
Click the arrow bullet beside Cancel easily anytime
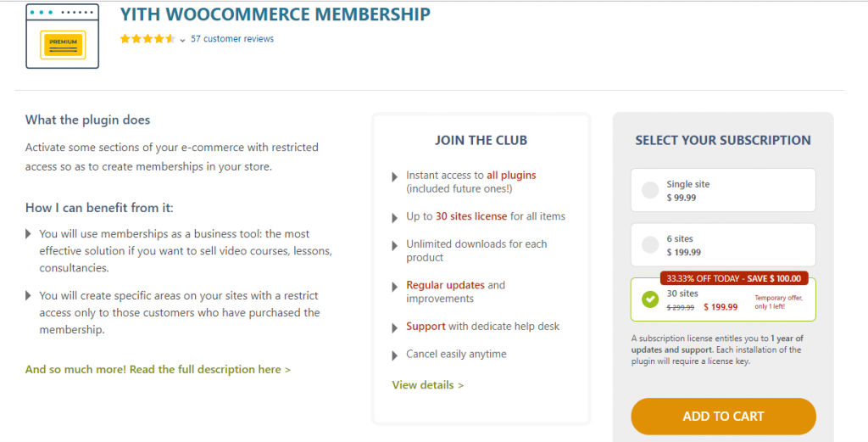(x=395, y=355)
